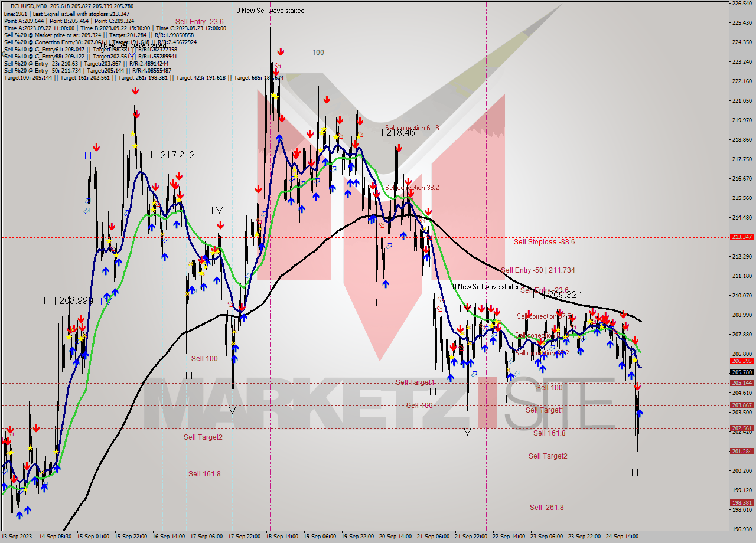Click the 'Sell 261.8' label
Screen dimensions: 756x543
point(546,508)
